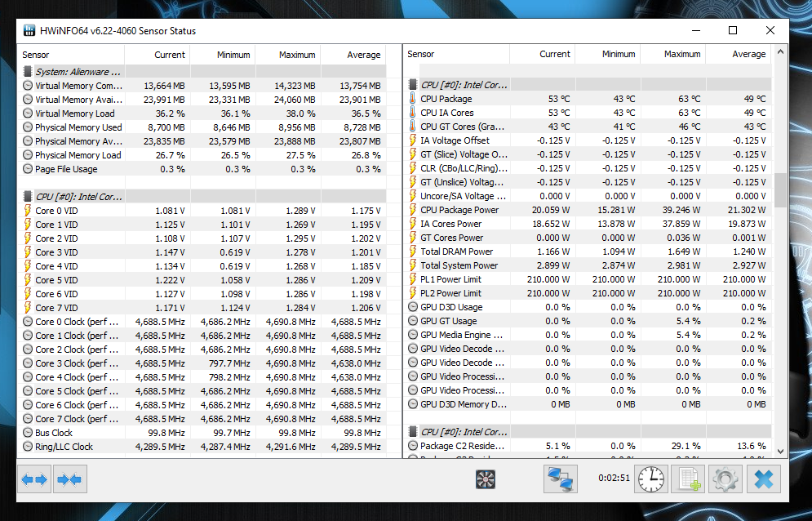Select the GPU Media Engine row
Viewport: 812px width, 521px height.
pyautogui.click(x=588, y=334)
